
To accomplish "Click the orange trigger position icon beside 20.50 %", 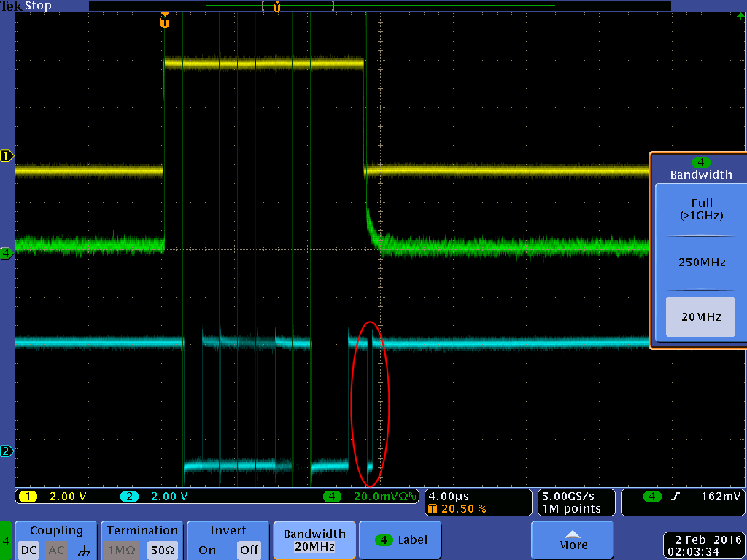I will 433,509.
